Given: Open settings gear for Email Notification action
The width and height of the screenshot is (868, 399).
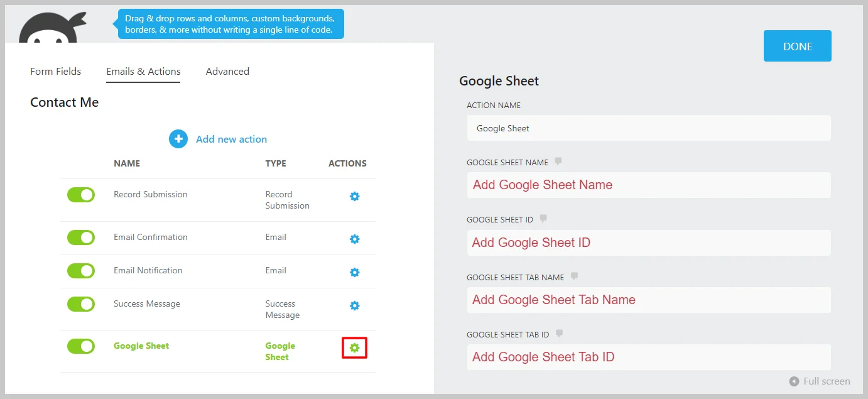Looking at the screenshot, I should [354, 273].
